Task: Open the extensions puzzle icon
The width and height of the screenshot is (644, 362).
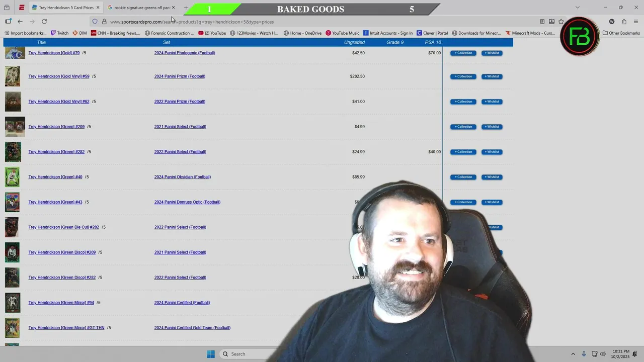Action: coord(624,22)
